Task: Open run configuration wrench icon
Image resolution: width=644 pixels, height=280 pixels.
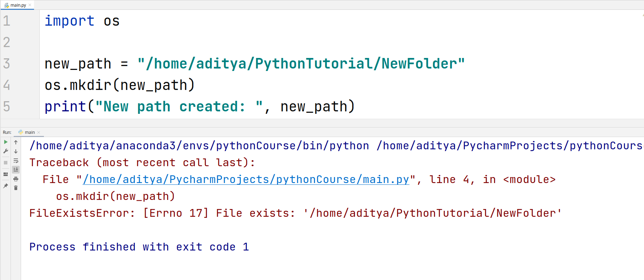Action: coord(6,151)
